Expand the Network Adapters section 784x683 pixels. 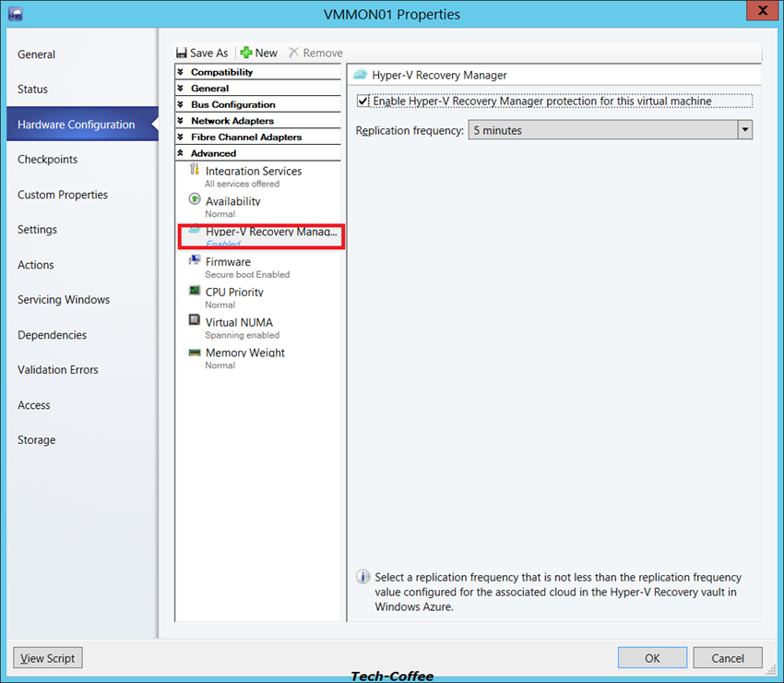[258, 121]
